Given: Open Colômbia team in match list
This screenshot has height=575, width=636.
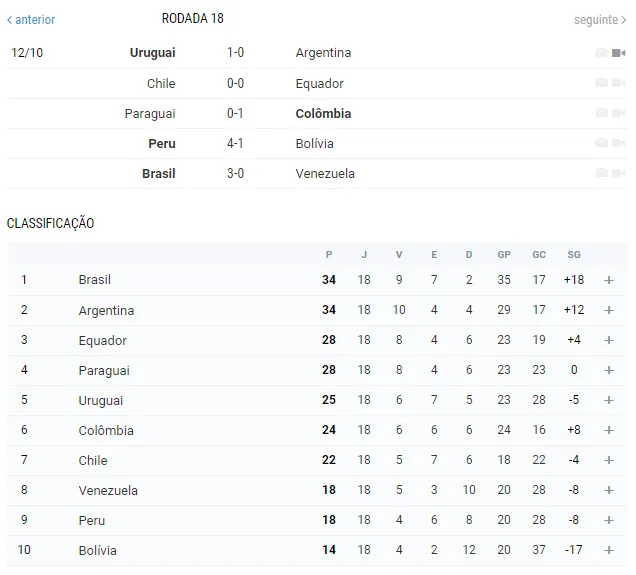Looking at the screenshot, I should coord(323,114).
